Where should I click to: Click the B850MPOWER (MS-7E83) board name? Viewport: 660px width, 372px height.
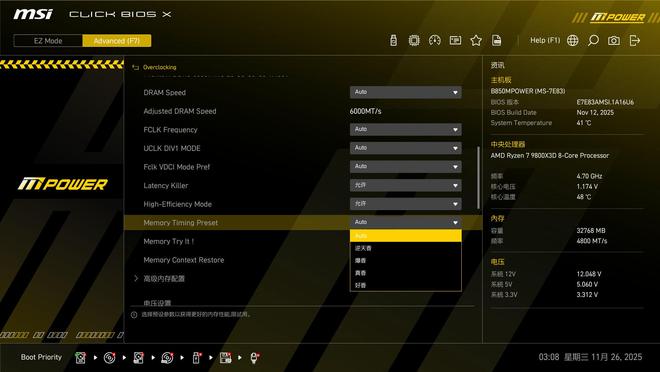[x=528, y=91]
